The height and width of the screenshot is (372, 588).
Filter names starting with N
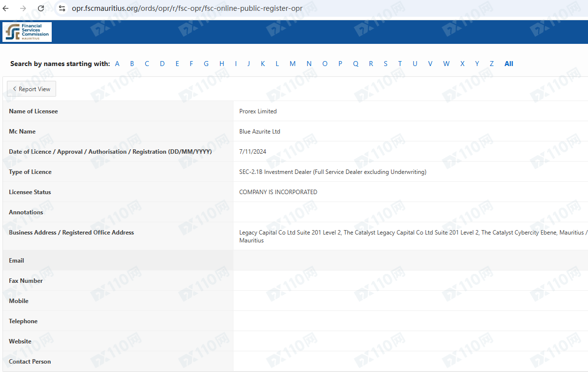[309, 64]
